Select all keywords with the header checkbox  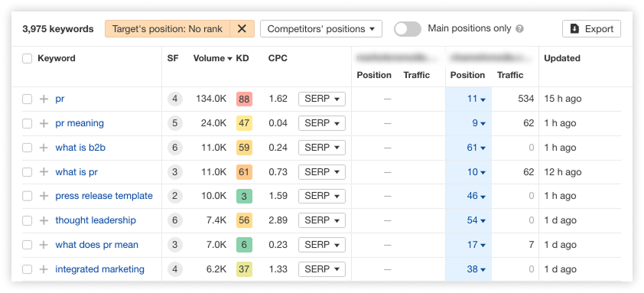pyautogui.click(x=27, y=58)
